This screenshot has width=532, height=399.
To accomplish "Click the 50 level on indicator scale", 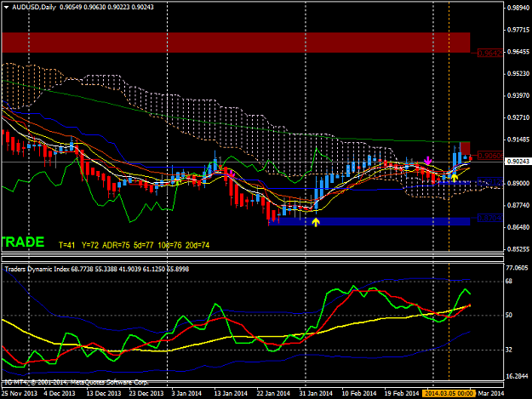I will pyautogui.click(x=508, y=315).
